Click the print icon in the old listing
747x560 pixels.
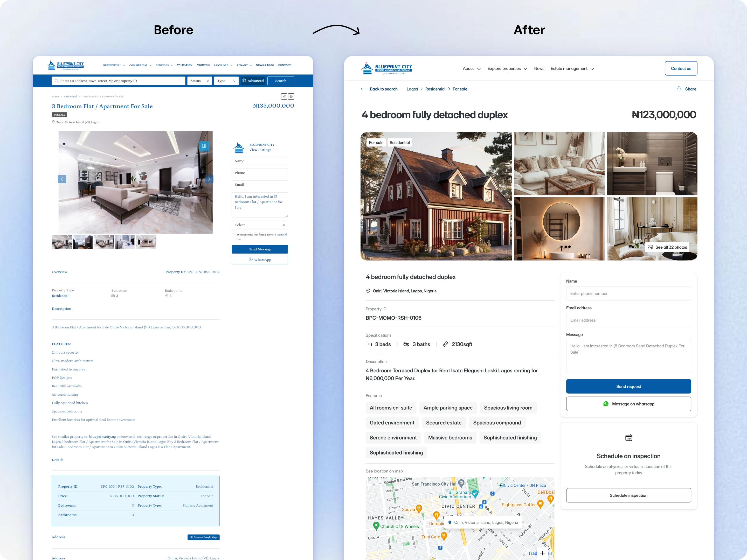point(291,96)
